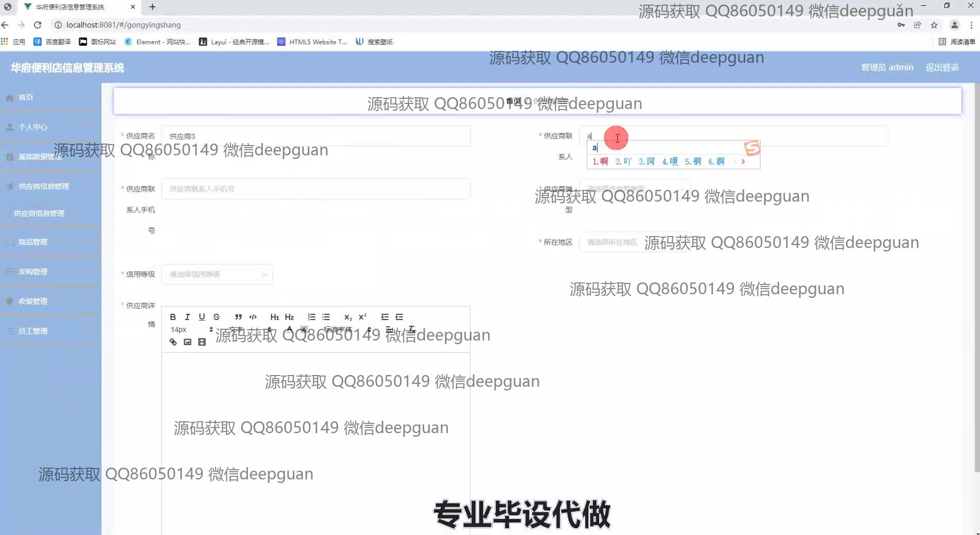
Task: Open the text color picker
Action: (x=290, y=329)
